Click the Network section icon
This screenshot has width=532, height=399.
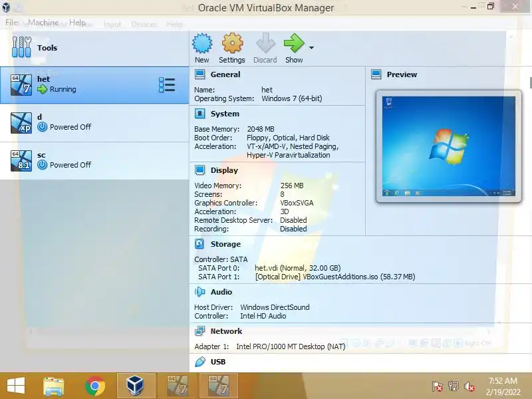(200, 331)
